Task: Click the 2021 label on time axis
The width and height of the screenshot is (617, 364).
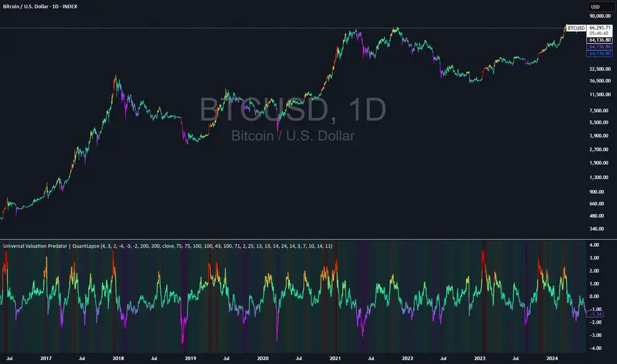Action: [x=335, y=359]
